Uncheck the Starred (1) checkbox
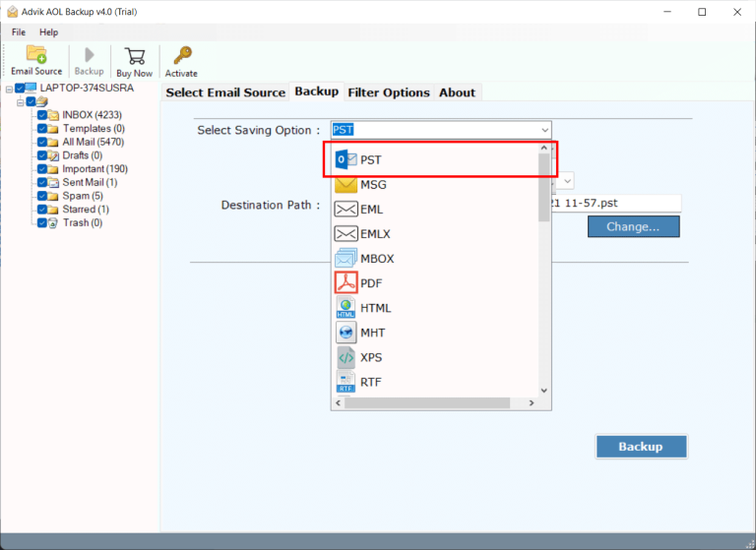756x550 pixels. [x=42, y=210]
